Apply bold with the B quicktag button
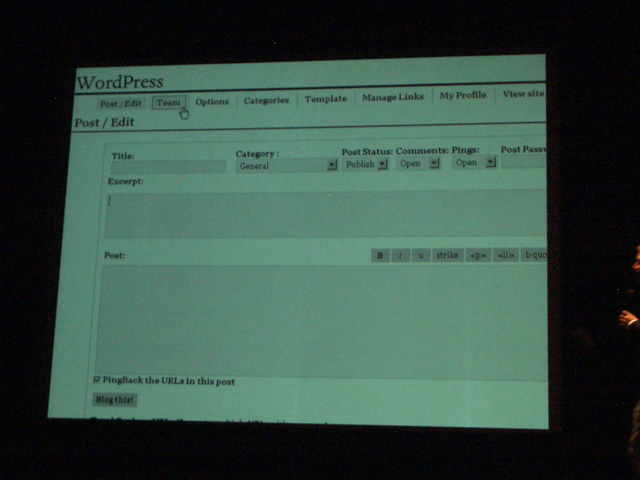The width and height of the screenshot is (640, 480). coord(380,256)
